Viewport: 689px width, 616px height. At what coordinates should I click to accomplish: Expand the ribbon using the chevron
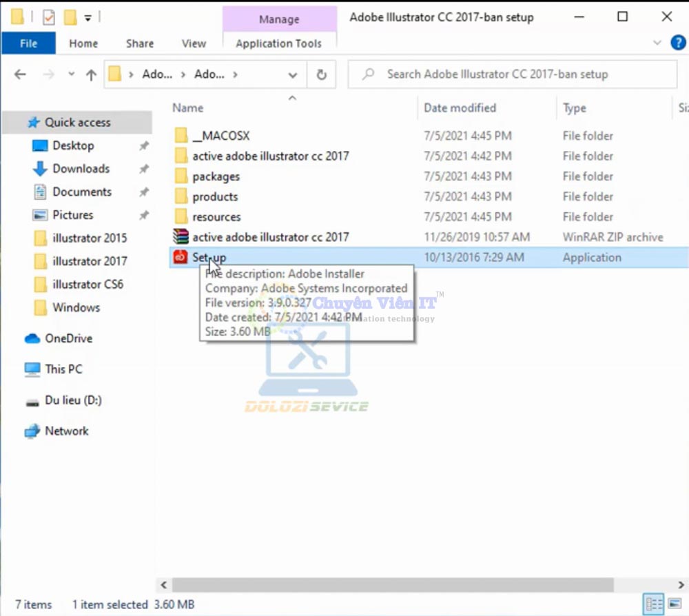(x=657, y=43)
